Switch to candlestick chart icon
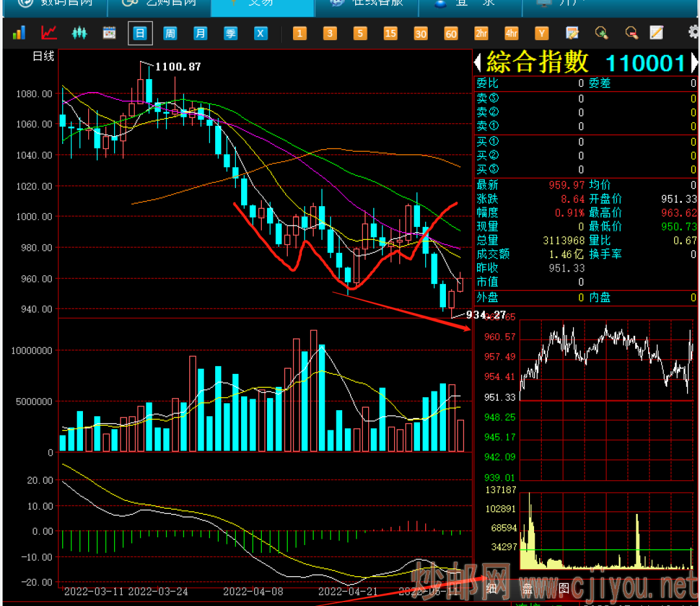 [79, 33]
